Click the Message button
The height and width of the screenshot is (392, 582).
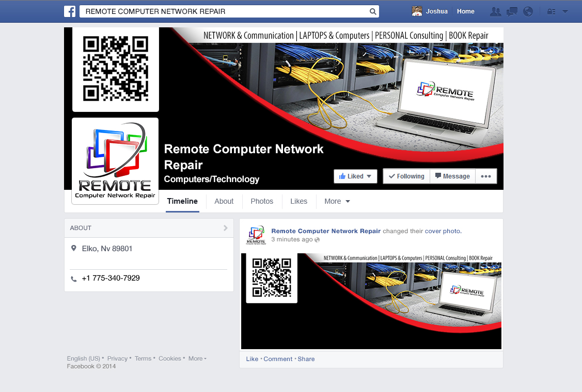pyautogui.click(x=452, y=176)
